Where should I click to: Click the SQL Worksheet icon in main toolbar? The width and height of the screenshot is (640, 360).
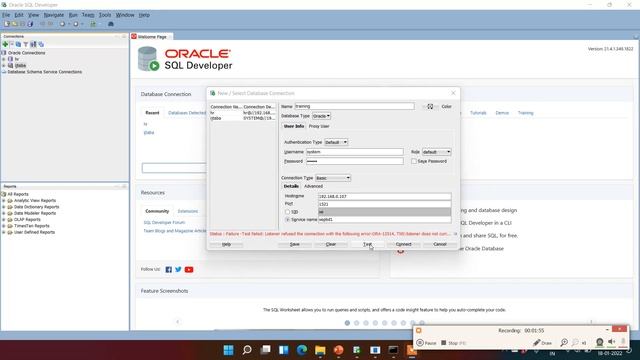[x=93, y=24]
